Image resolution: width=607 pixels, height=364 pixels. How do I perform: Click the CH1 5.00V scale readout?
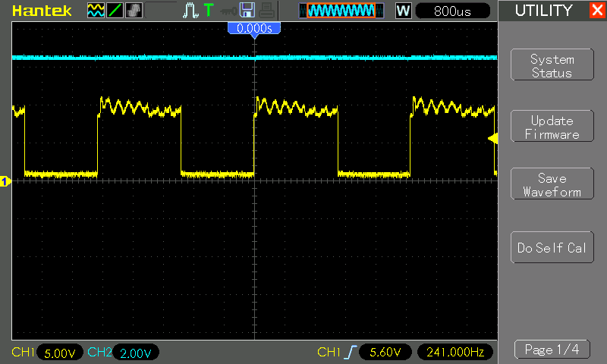pos(60,353)
